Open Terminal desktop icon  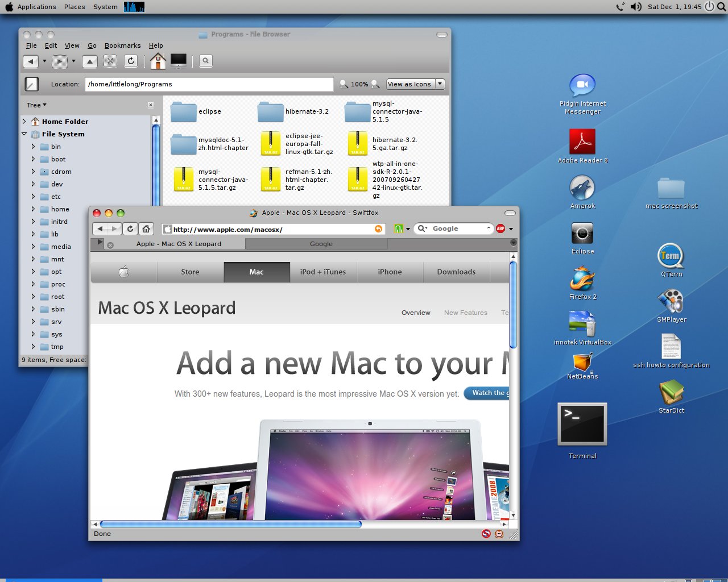pos(582,424)
